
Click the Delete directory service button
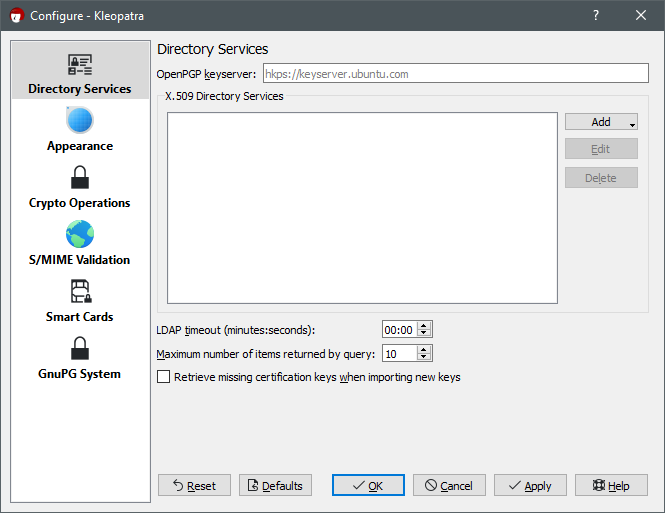[601, 178]
